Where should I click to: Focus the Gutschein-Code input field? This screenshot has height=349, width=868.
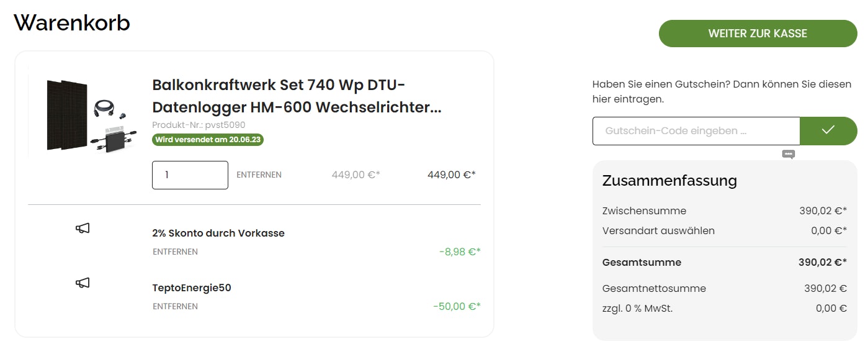coord(696,131)
